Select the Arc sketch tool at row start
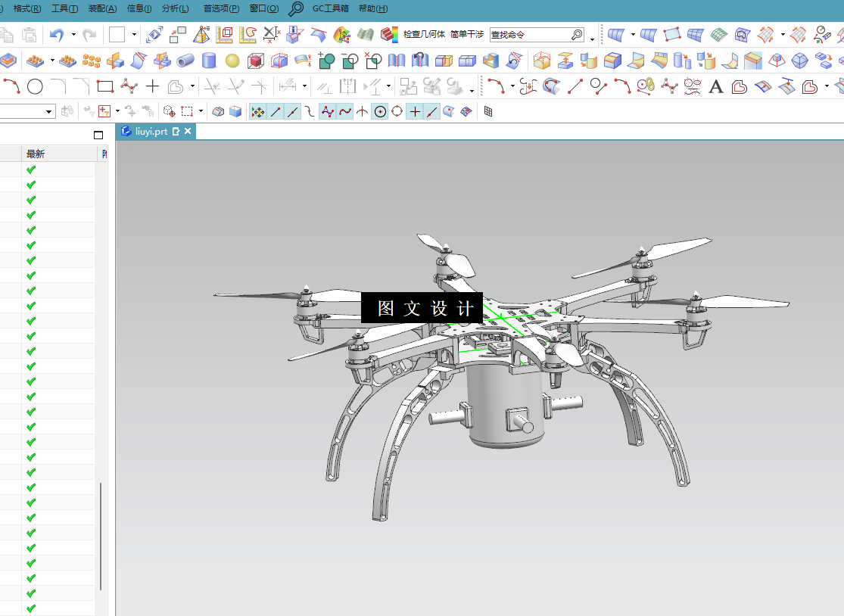This screenshot has height=616, width=844. pyautogui.click(x=11, y=86)
